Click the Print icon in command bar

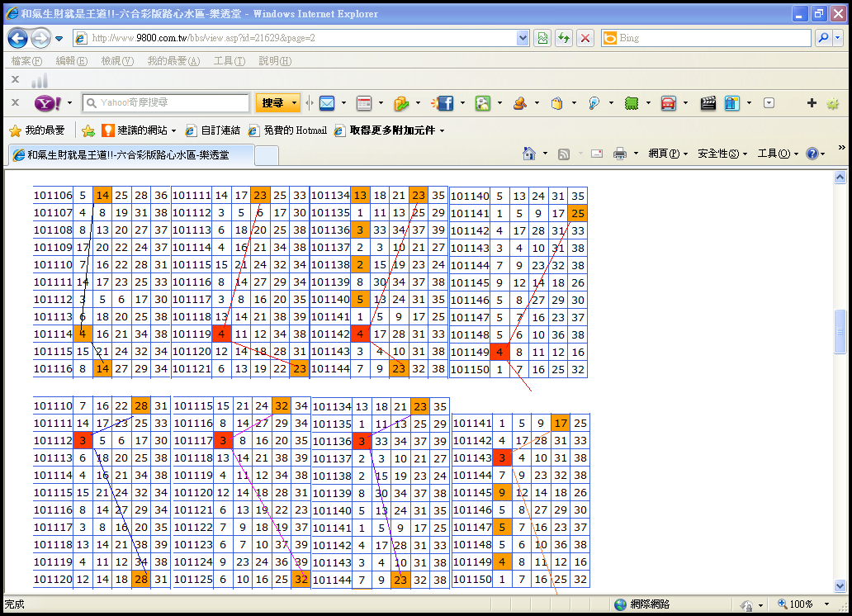click(620, 154)
